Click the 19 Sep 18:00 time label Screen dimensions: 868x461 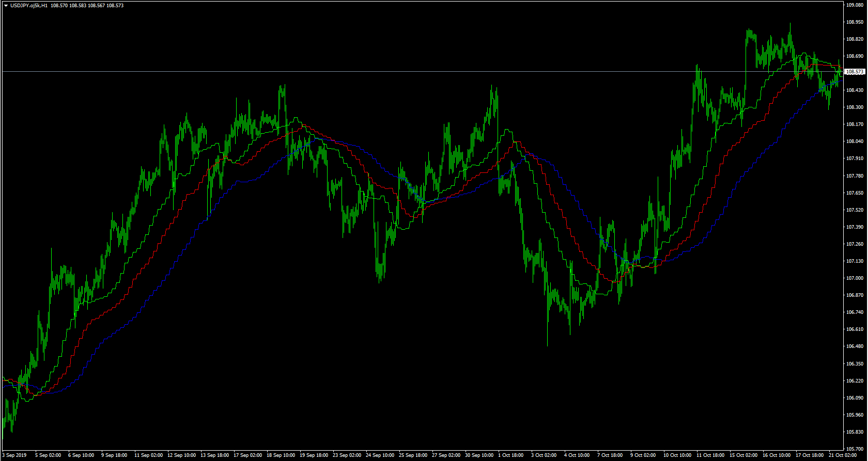coord(314,455)
